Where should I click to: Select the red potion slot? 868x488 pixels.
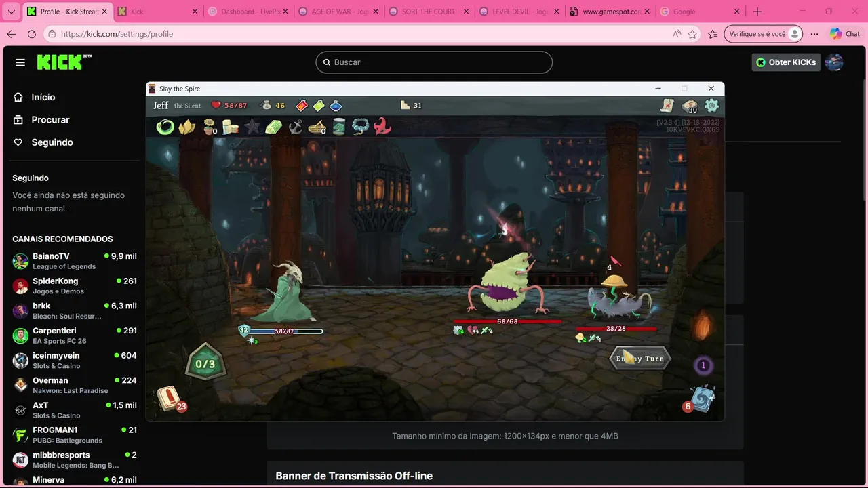[302, 106]
